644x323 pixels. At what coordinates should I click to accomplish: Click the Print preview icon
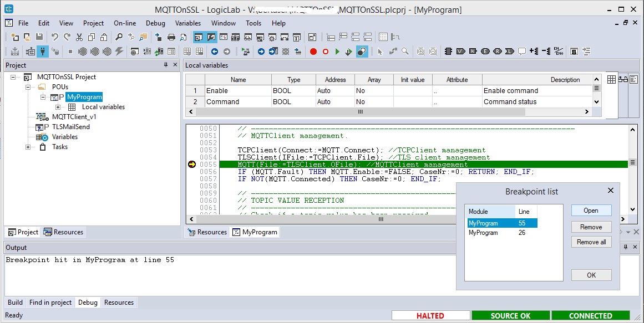(183, 37)
